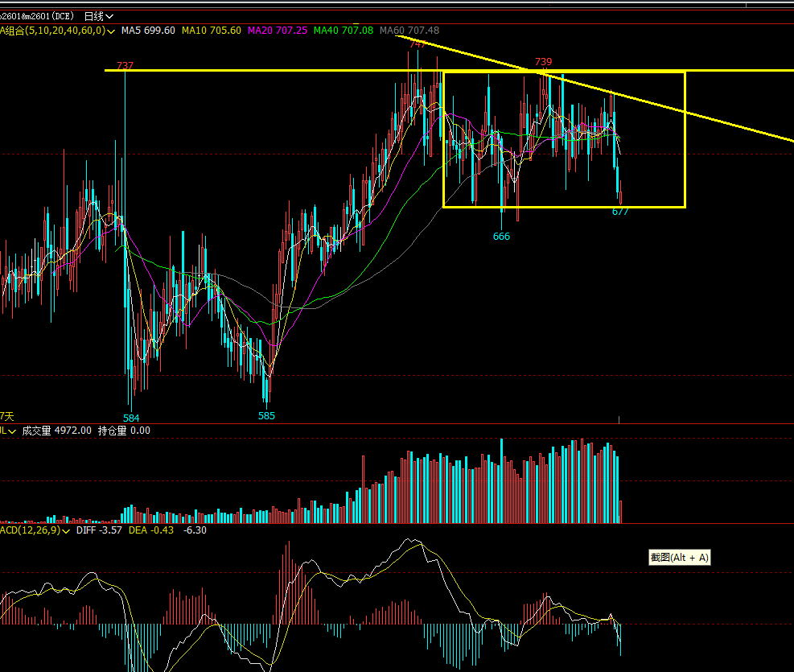Image resolution: width=794 pixels, height=672 pixels.
Task: Click the 666 low price marker
Action: coord(501,237)
